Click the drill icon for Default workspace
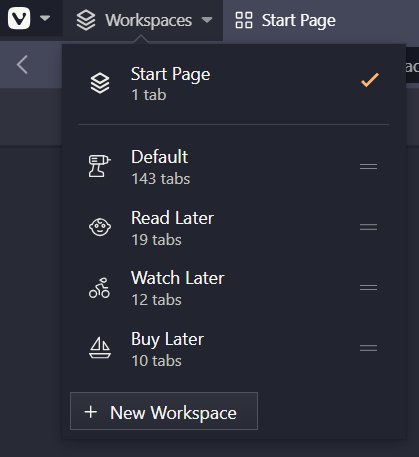 point(100,166)
